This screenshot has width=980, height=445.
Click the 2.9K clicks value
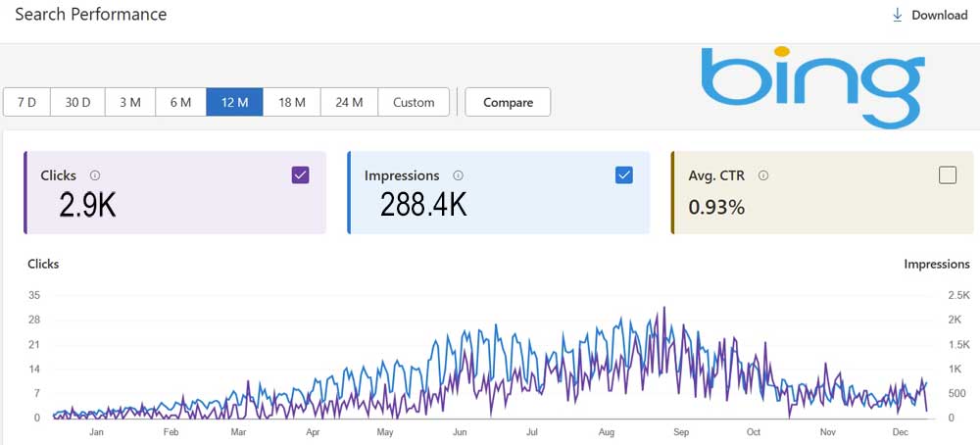pos(87,204)
